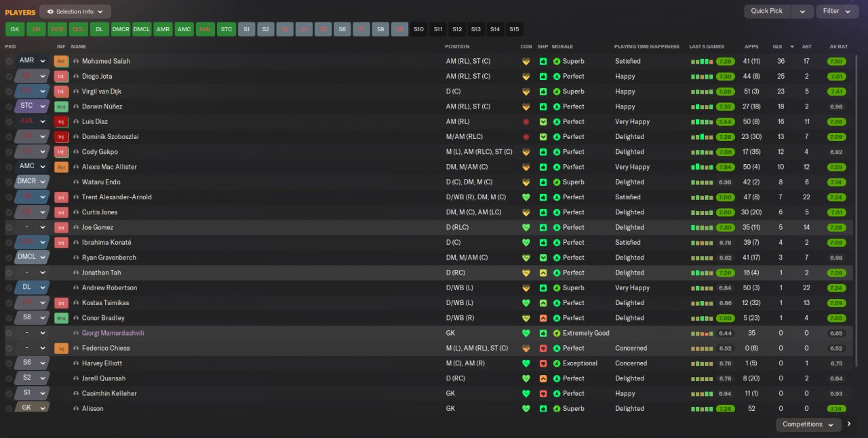
Task: Click the Perfect morale icon for Cody Gakpo
Action: 557,152
